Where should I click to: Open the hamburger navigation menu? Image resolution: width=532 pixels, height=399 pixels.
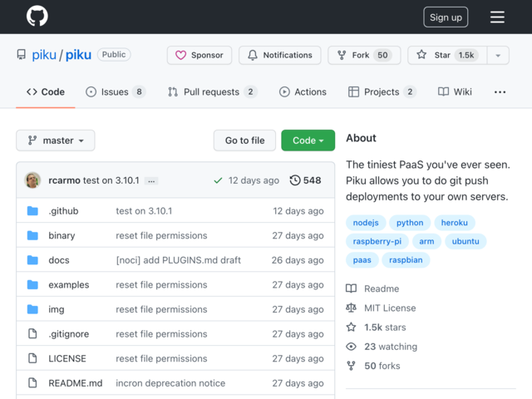[497, 17]
